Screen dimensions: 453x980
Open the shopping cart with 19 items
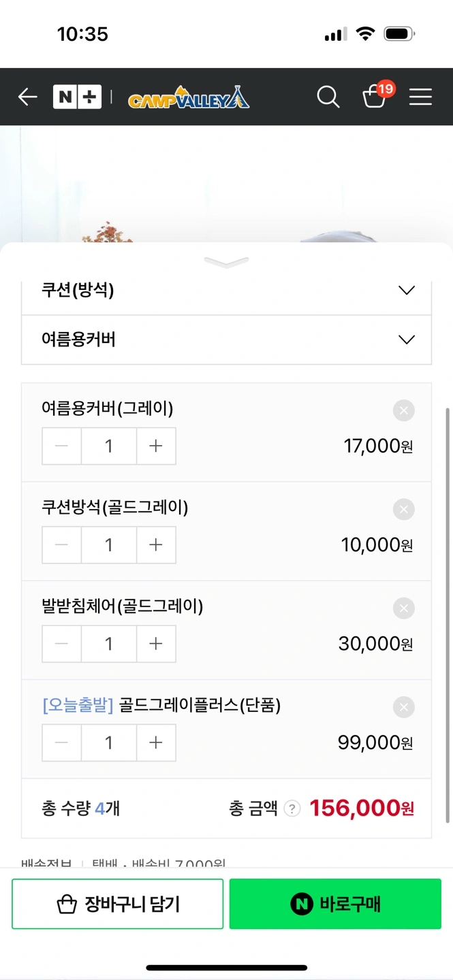click(375, 97)
